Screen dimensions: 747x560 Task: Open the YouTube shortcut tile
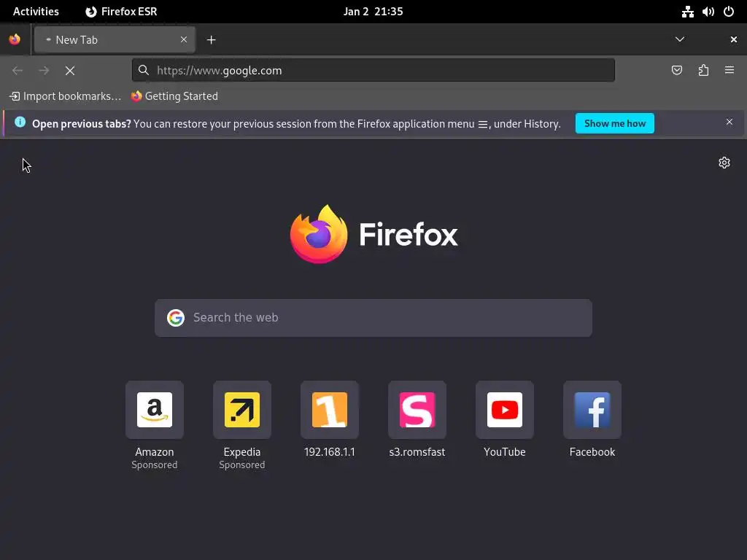[x=505, y=410]
